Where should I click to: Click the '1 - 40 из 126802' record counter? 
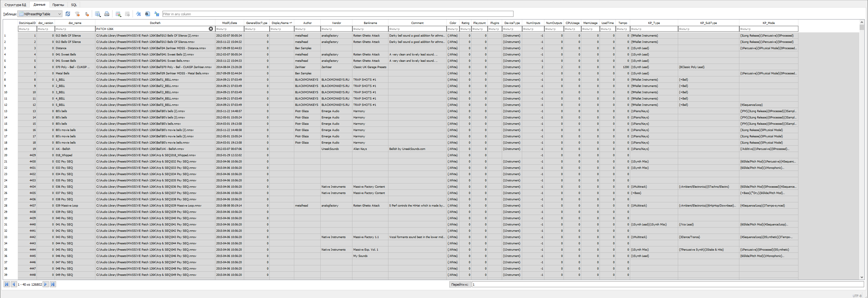pos(30,285)
